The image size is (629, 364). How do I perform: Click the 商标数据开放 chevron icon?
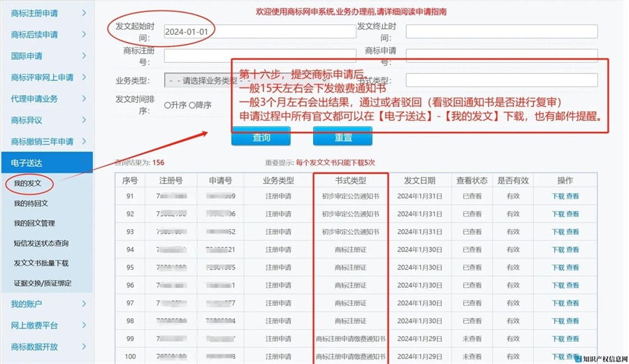pyautogui.click(x=84, y=347)
